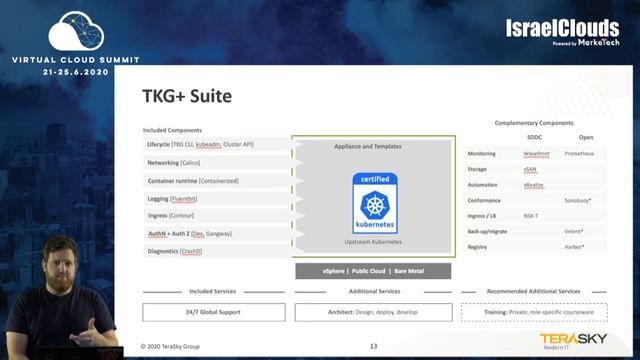Click the Additional Services heading
This screenshot has width=640, height=360.
375,291
